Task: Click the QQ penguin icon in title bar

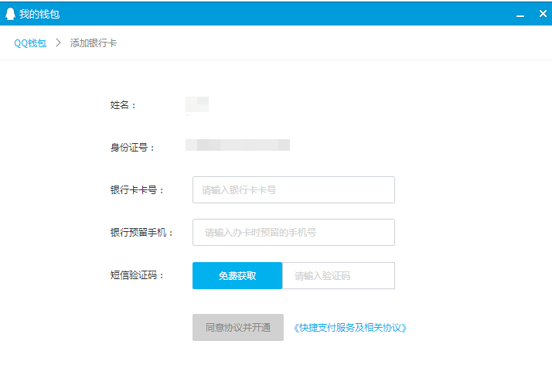Action: [x=10, y=14]
